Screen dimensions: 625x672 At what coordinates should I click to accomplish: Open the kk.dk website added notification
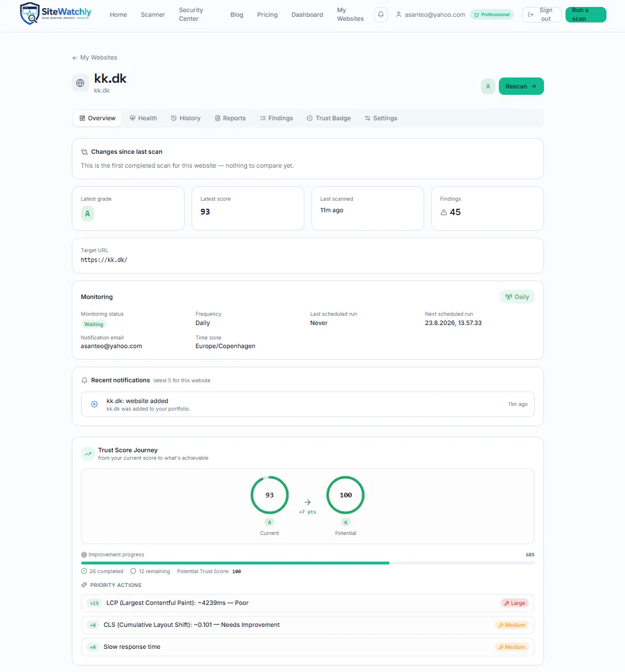307,404
